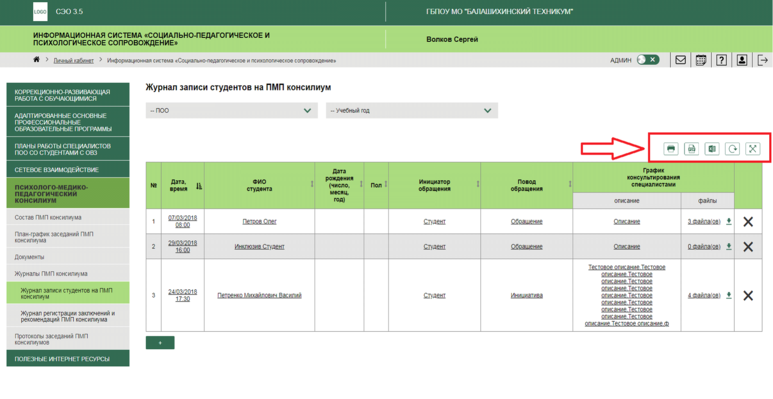Sort by Пол column handle
This screenshot has width=773, height=399.
point(386,184)
